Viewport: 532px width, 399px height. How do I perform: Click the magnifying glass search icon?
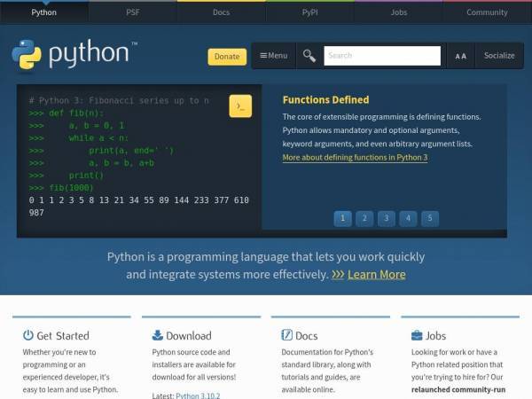(309, 56)
